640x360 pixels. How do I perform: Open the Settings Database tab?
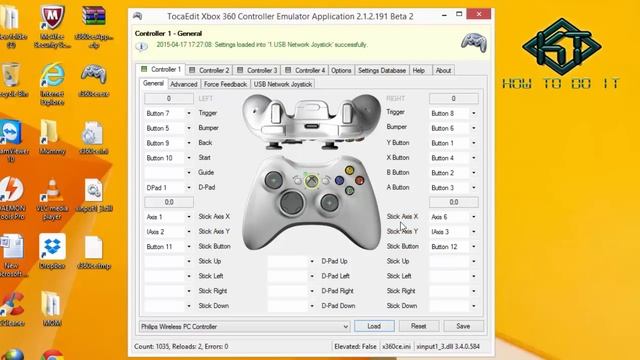pos(382,70)
